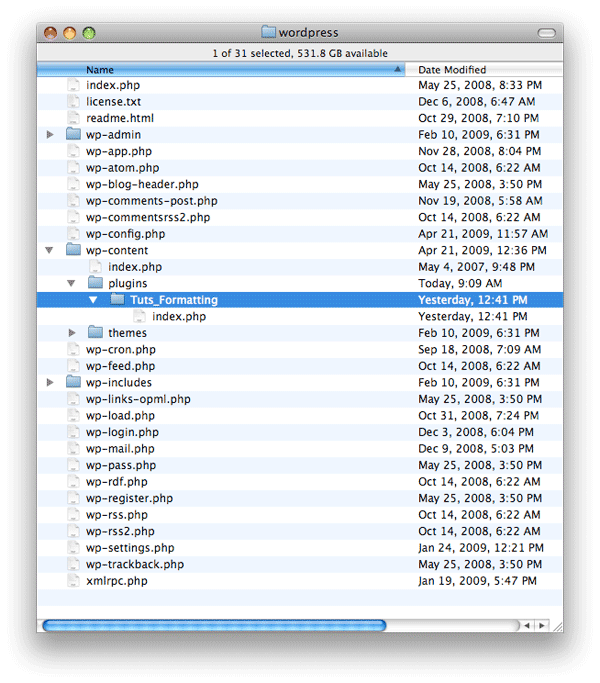Click the wp-feed.php file icon
This screenshot has width=600, height=683.
(x=74, y=366)
